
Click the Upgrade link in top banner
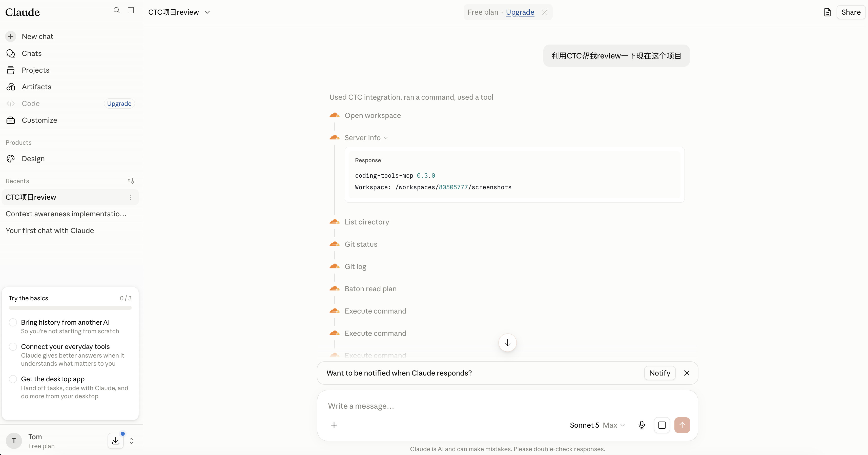(520, 12)
